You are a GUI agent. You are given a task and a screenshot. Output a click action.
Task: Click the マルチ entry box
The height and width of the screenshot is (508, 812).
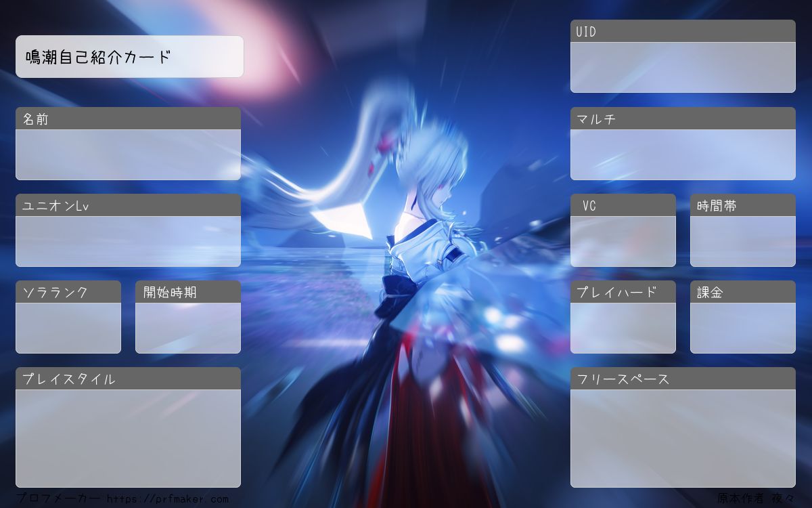(x=683, y=154)
